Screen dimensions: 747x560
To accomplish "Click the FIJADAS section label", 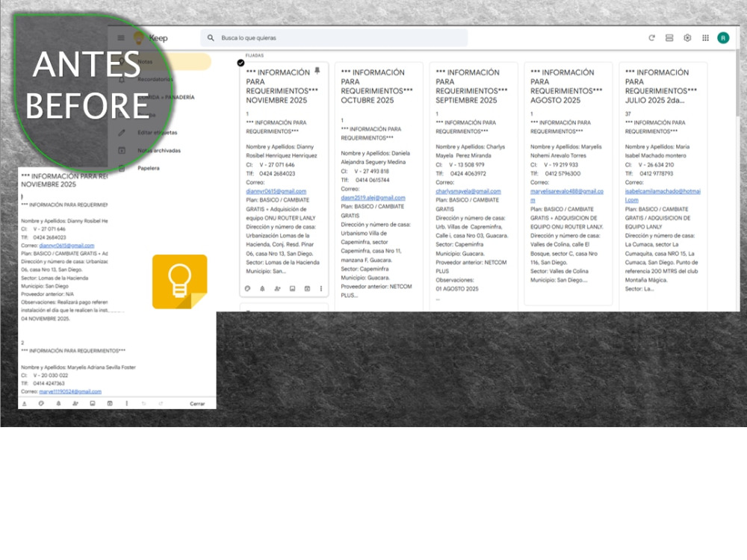I will pyautogui.click(x=255, y=56).
